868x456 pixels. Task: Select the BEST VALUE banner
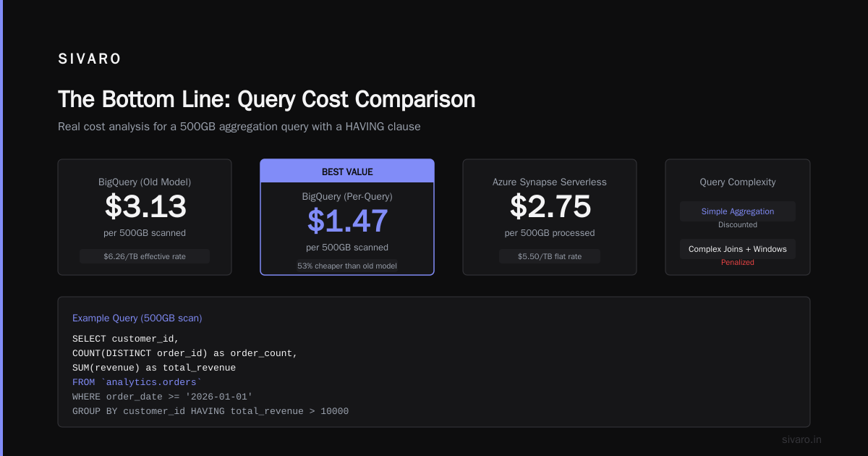[347, 172]
